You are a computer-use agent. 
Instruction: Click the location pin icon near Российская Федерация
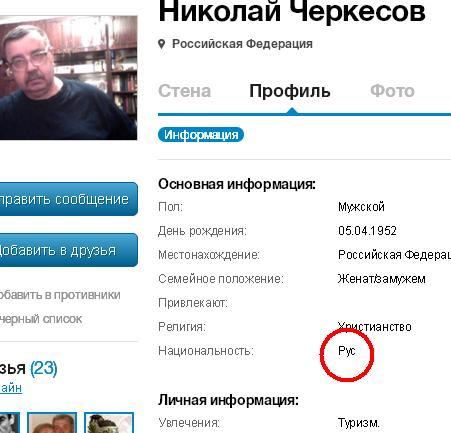pyautogui.click(x=162, y=44)
